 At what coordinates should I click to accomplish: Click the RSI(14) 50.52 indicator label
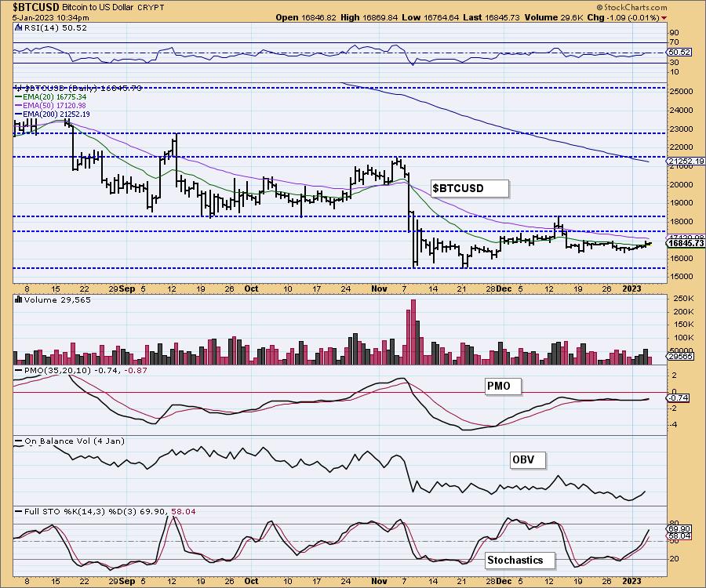pyautogui.click(x=56, y=27)
